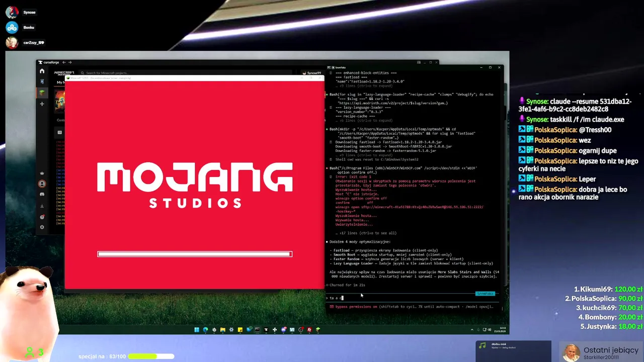Viewport: 644px width, 362px height.
Task: Open the user profile avatar icon
Action: [x=42, y=184]
